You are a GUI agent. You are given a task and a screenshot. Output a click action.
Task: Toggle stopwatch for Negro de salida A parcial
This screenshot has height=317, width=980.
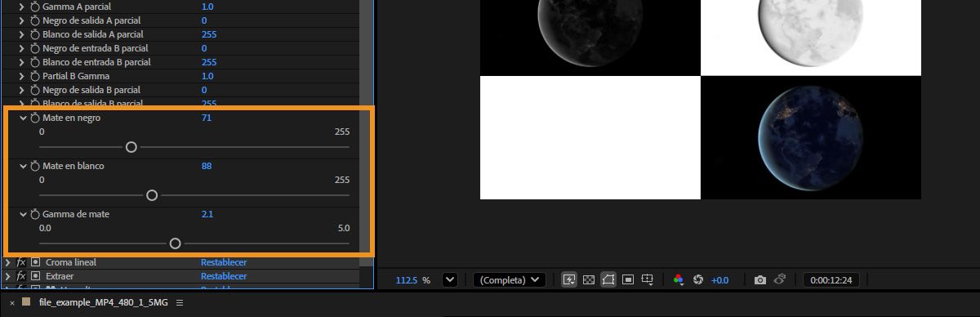click(34, 20)
